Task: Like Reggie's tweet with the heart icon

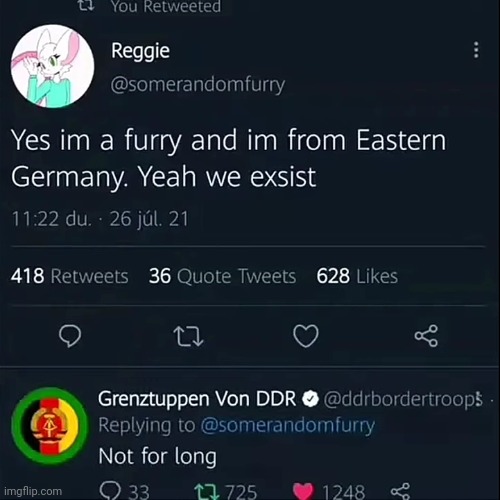Action: coord(306,336)
